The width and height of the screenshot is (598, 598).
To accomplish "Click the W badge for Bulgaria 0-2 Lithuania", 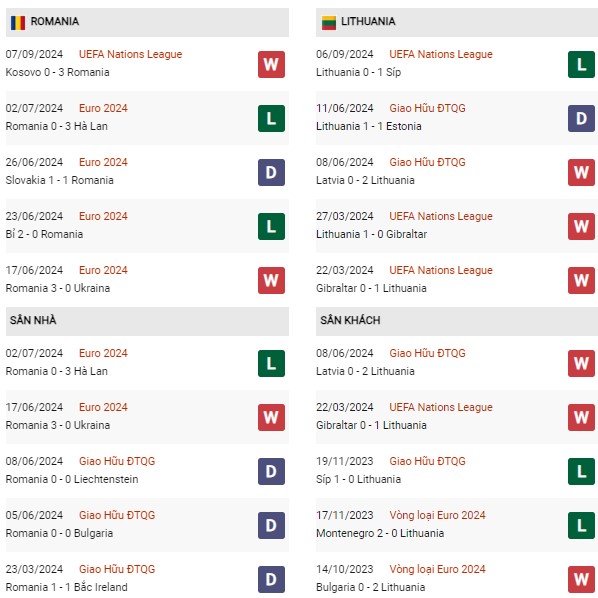I will (x=581, y=580).
